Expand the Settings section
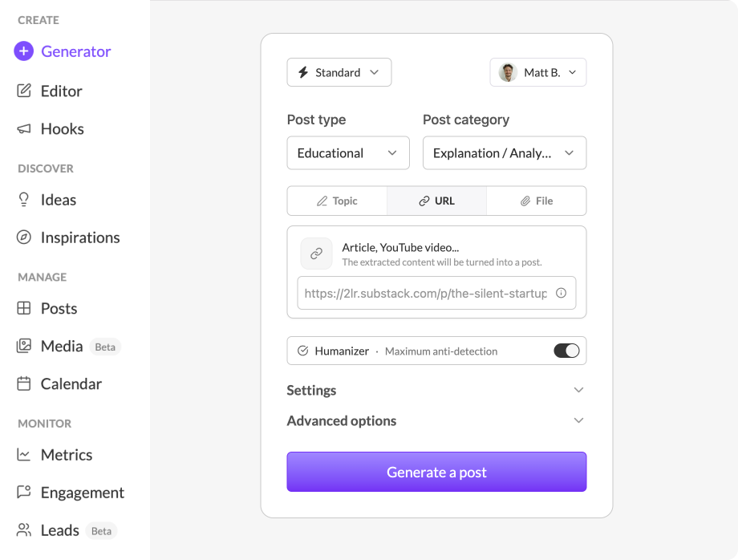This screenshot has width=738, height=560. [436, 390]
